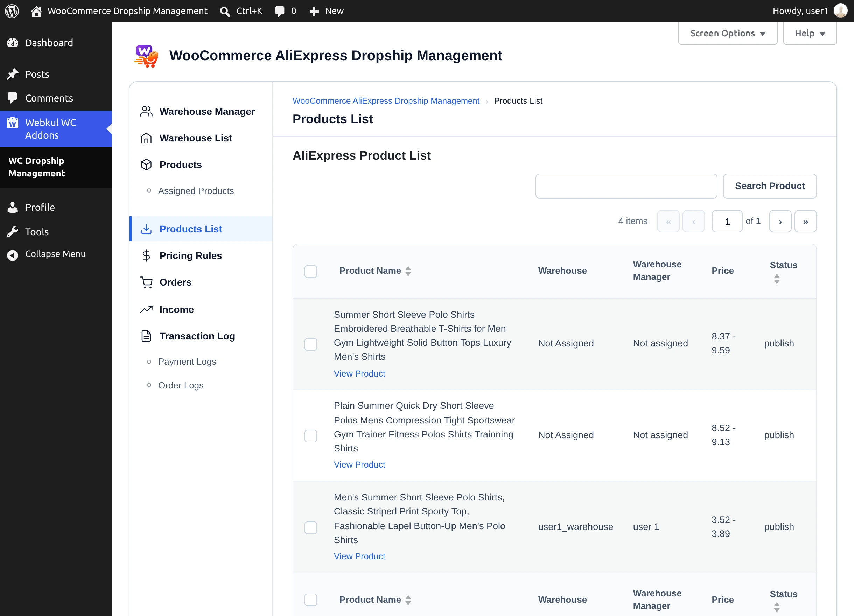Click Howdy, user1 account link
This screenshot has height=616, width=854.
click(x=800, y=11)
